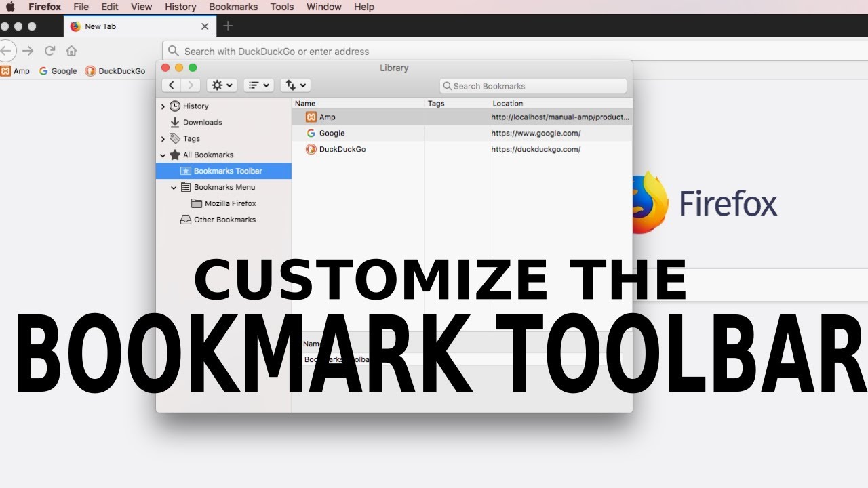The width and height of the screenshot is (868, 488).
Task: Open the History menu in menu bar
Action: click(180, 7)
